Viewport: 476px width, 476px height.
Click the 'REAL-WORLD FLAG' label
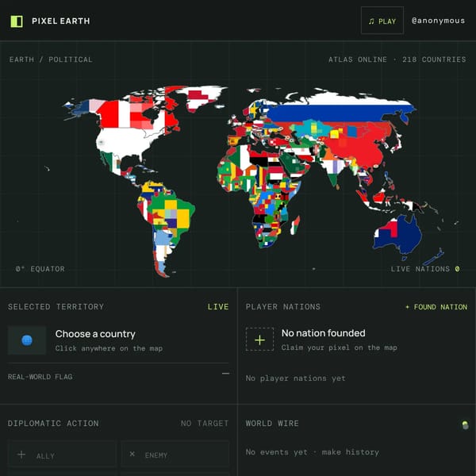(x=40, y=377)
